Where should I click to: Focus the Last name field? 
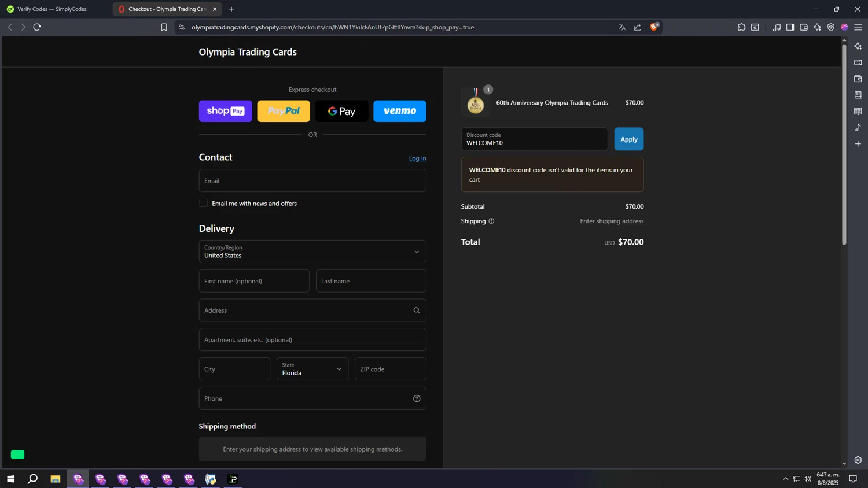[371, 281]
